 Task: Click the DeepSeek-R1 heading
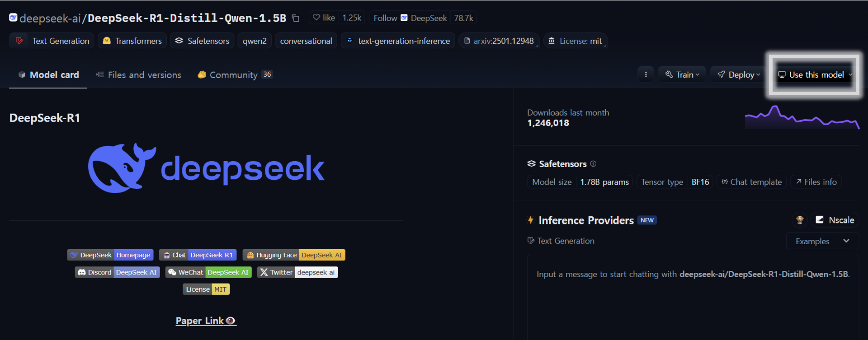click(45, 118)
